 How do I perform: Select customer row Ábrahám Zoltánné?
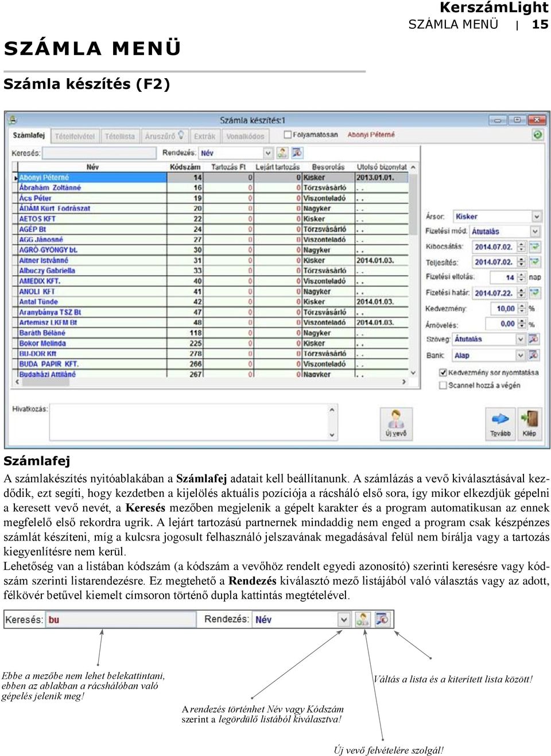coord(213,188)
